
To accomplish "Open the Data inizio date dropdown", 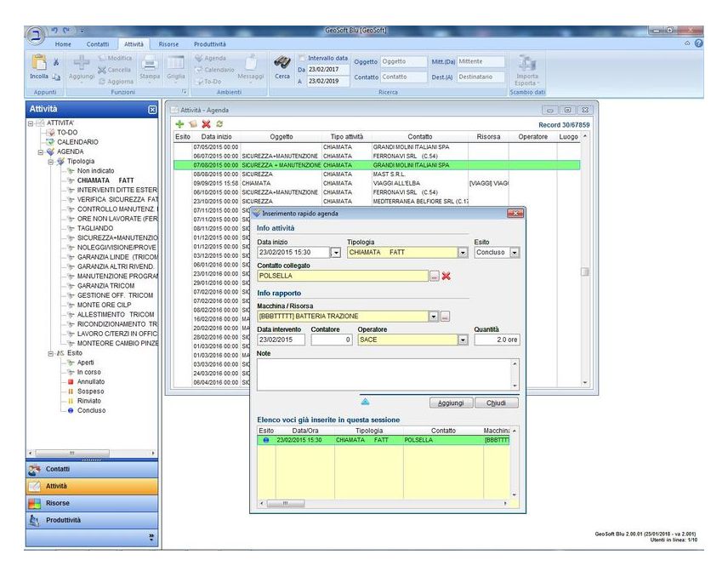I will [x=335, y=252].
